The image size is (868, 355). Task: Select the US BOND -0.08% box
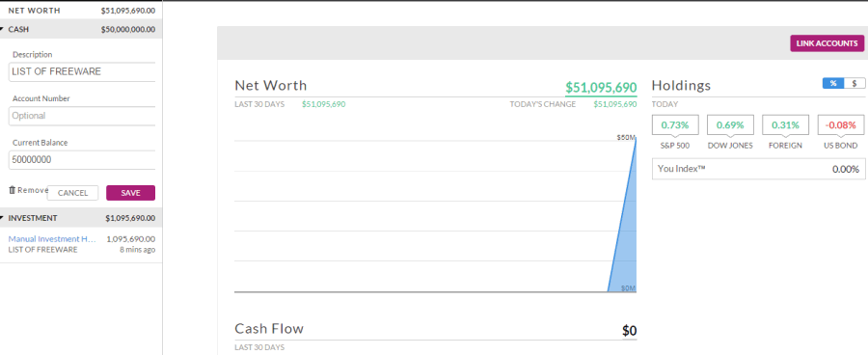click(x=840, y=125)
